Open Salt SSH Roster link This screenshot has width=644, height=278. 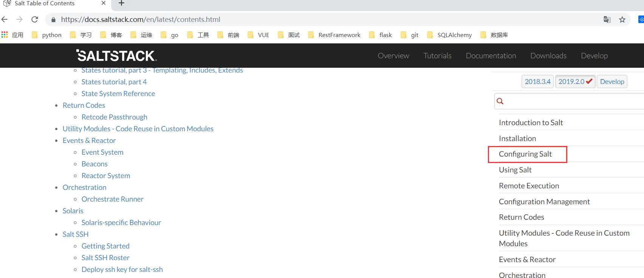click(x=105, y=258)
